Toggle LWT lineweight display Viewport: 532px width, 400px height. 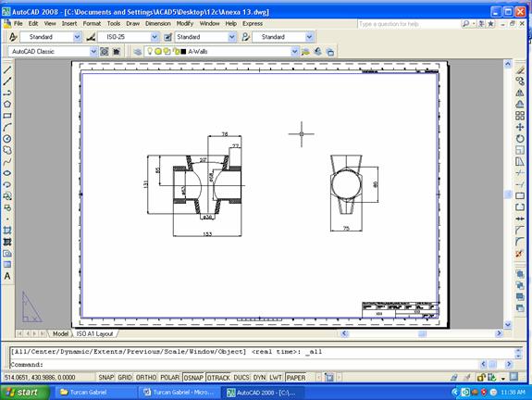click(x=276, y=378)
